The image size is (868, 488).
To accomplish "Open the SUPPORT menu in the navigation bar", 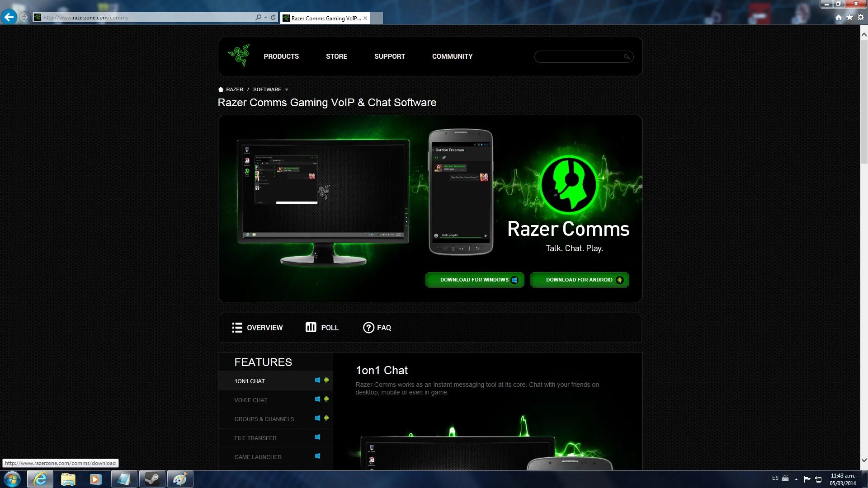I will pyautogui.click(x=389, y=56).
